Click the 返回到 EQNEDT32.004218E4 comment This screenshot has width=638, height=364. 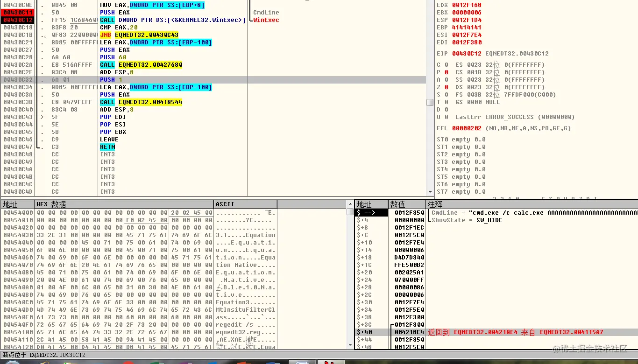tap(516, 332)
